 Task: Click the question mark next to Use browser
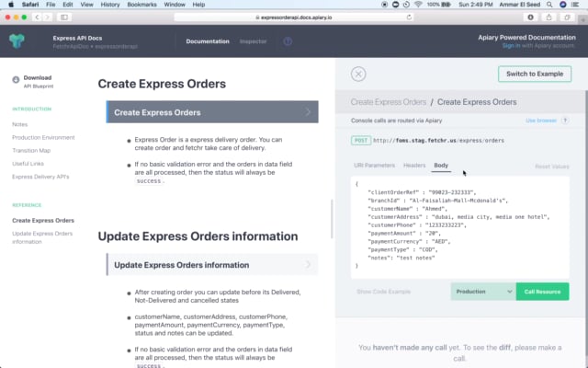coord(565,121)
